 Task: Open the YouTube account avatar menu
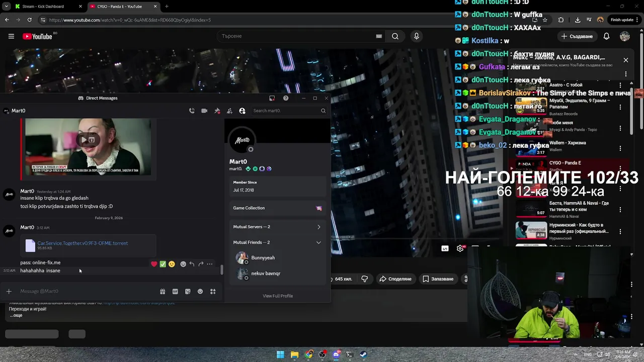pyautogui.click(x=625, y=36)
